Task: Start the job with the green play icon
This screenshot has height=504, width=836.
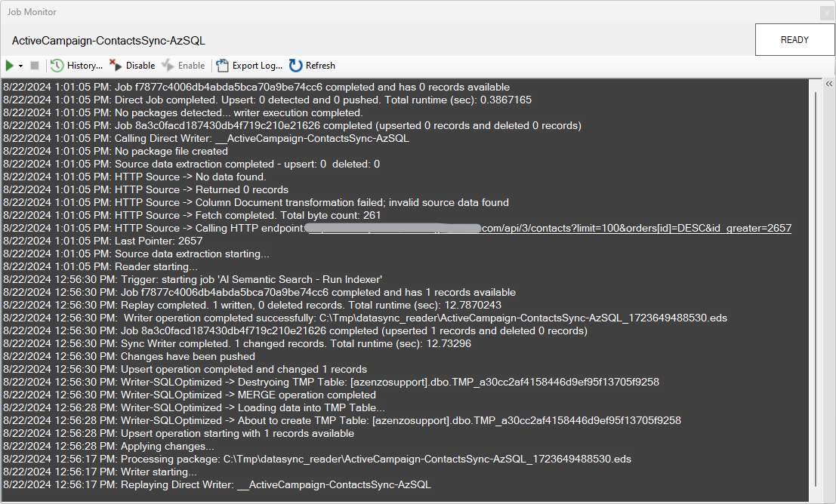Action: click(x=10, y=66)
